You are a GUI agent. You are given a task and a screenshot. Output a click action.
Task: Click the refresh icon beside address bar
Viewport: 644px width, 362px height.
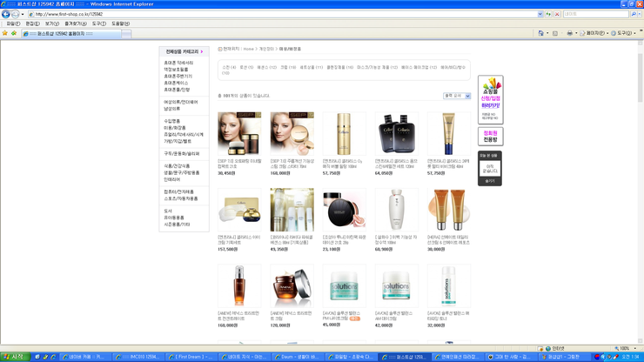(548, 14)
